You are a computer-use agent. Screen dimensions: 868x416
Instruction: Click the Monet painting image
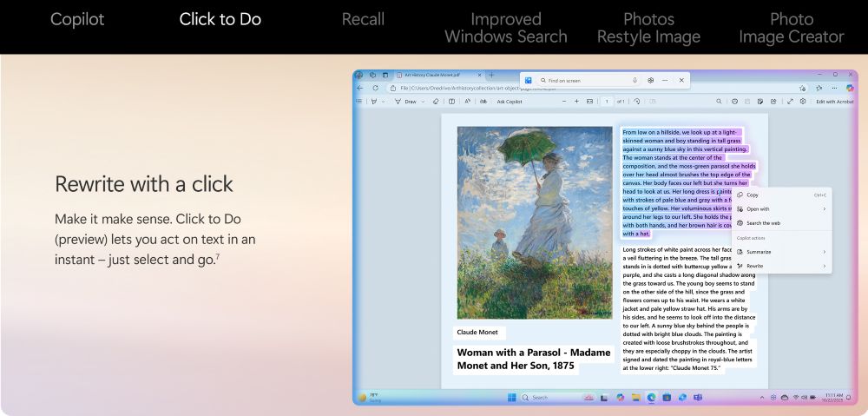535,222
